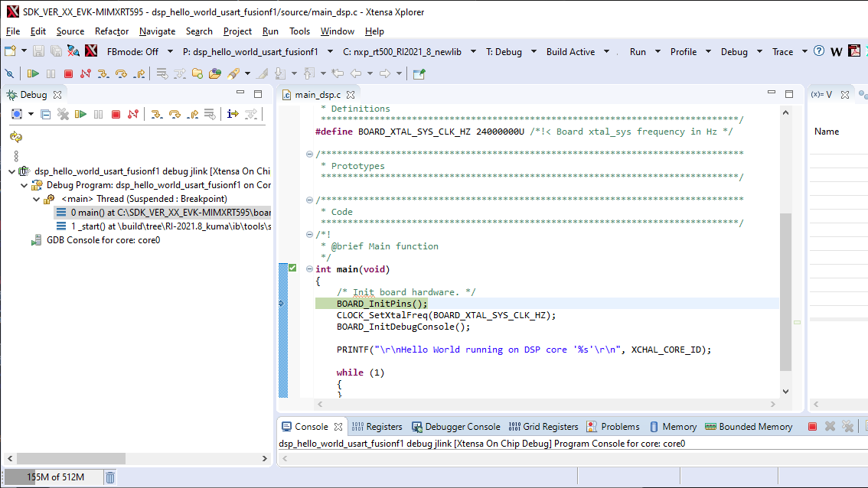Open the Build Active dropdown arrow
This screenshot has width=868, height=488.
[x=607, y=52]
